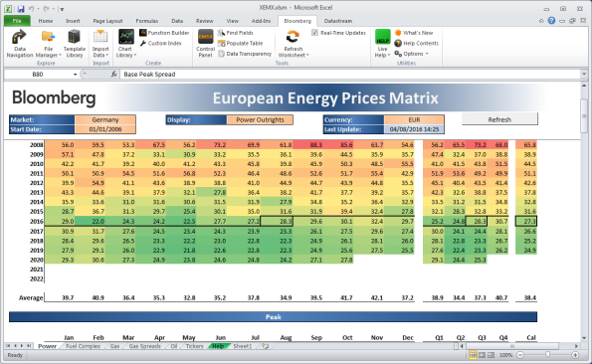The height and width of the screenshot is (364, 592).
Task: Open the Chart Library dropdown
Action: click(125, 44)
